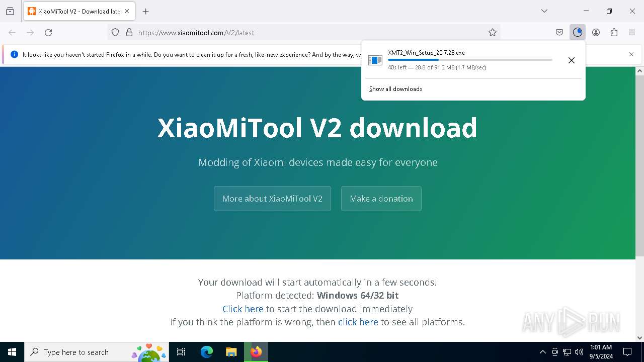Open Firefox application hamburger menu
This screenshot has height=362, width=644.
tap(632, 32)
